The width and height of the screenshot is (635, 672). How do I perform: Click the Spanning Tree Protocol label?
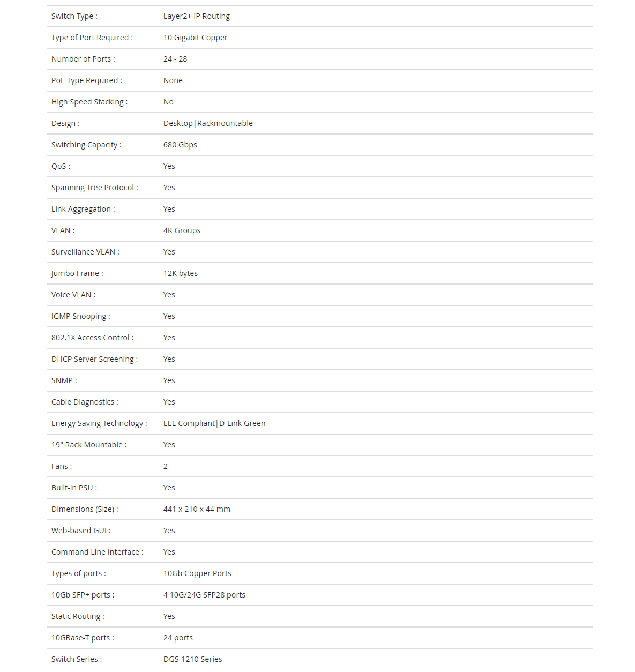pos(94,188)
